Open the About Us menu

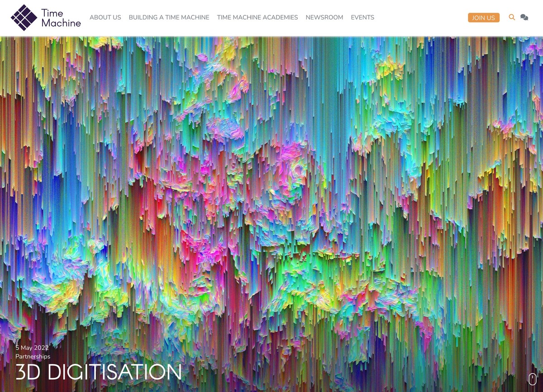(105, 17)
